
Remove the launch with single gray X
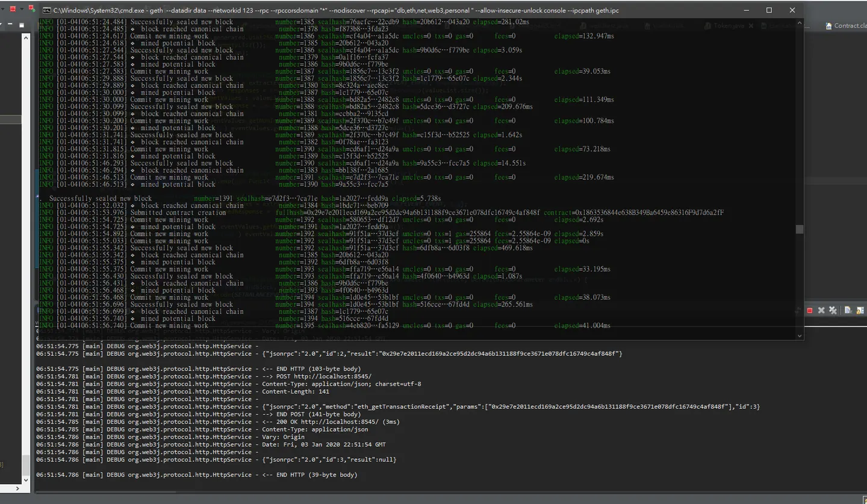[x=821, y=310]
